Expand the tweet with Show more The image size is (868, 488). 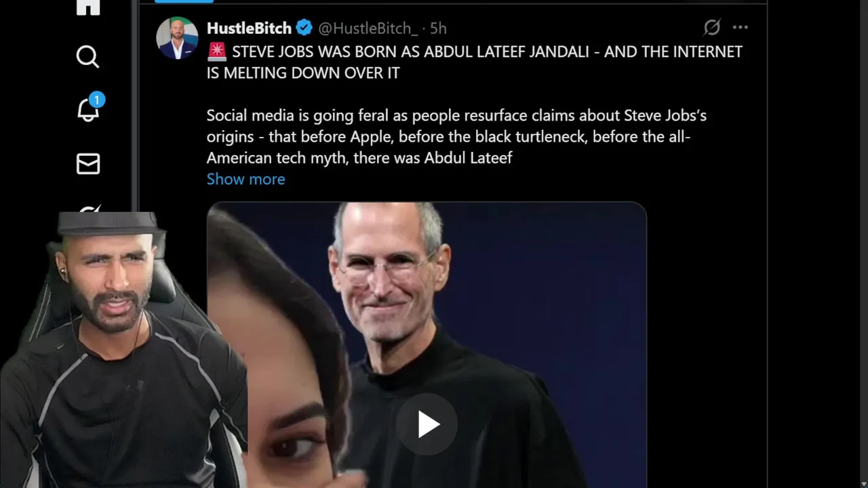tap(245, 179)
